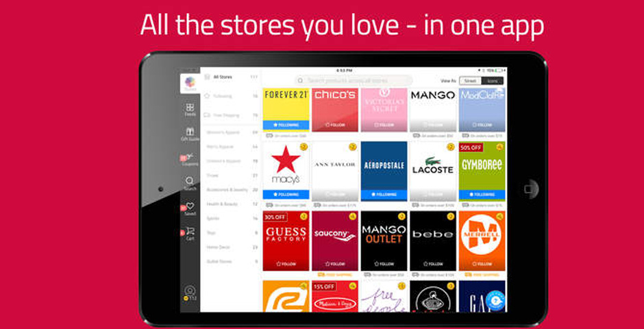The height and width of the screenshot is (329, 644).
Task: Follow the ModCloth store
Action: pos(482,125)
